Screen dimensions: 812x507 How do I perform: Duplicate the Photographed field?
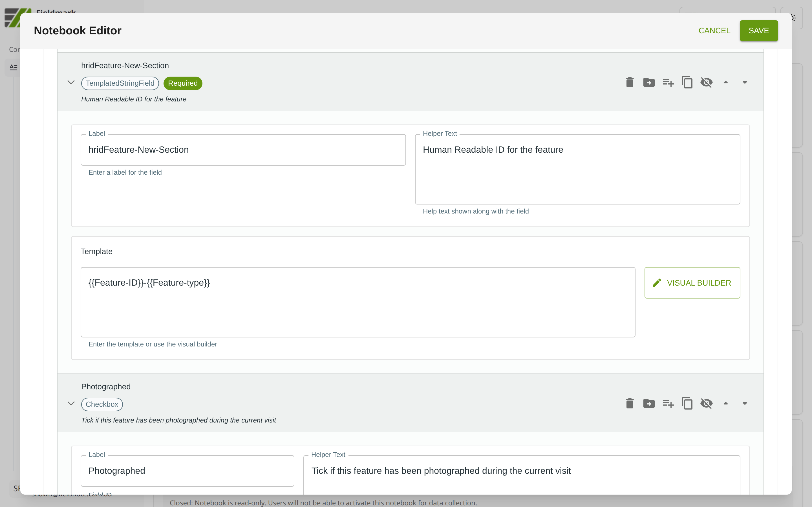[687, 403]
